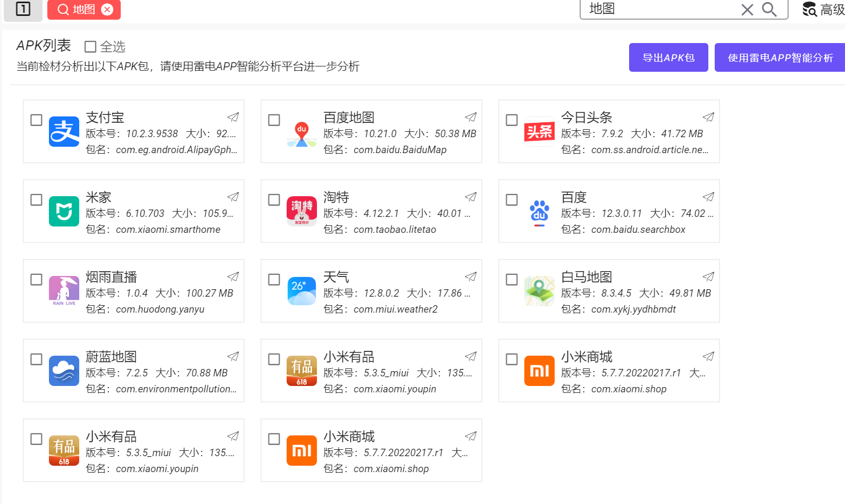Click the 支付宝 app icon
The height and width of the screenshot is (504, 845).
64,132
